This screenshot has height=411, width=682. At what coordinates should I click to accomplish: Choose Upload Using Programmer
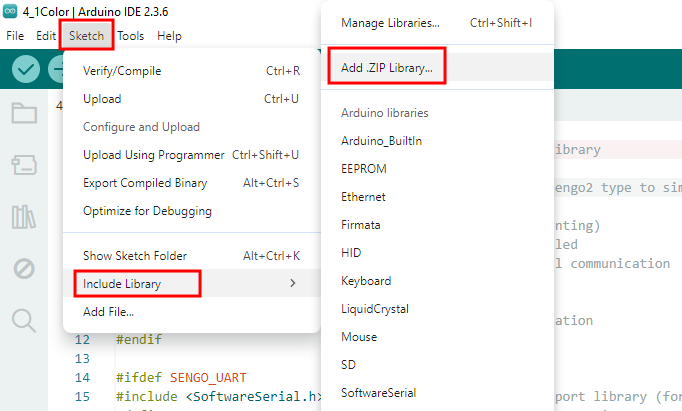191,155
